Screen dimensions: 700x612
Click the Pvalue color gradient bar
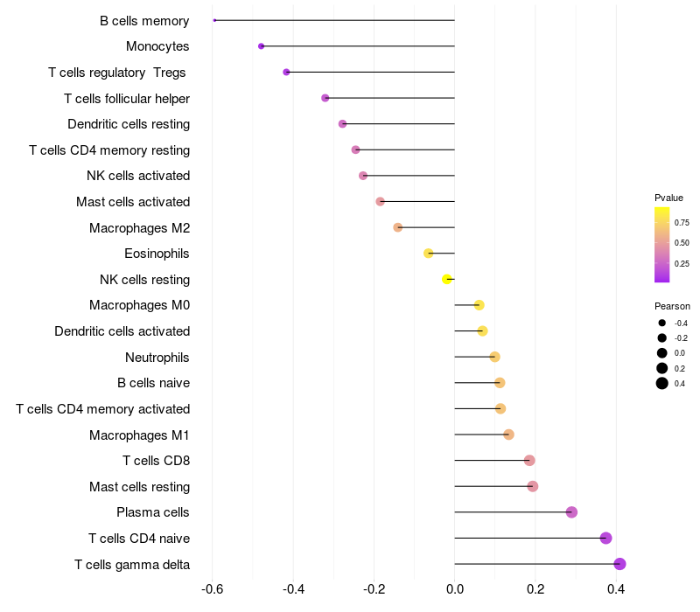click(x=662, y=245)
